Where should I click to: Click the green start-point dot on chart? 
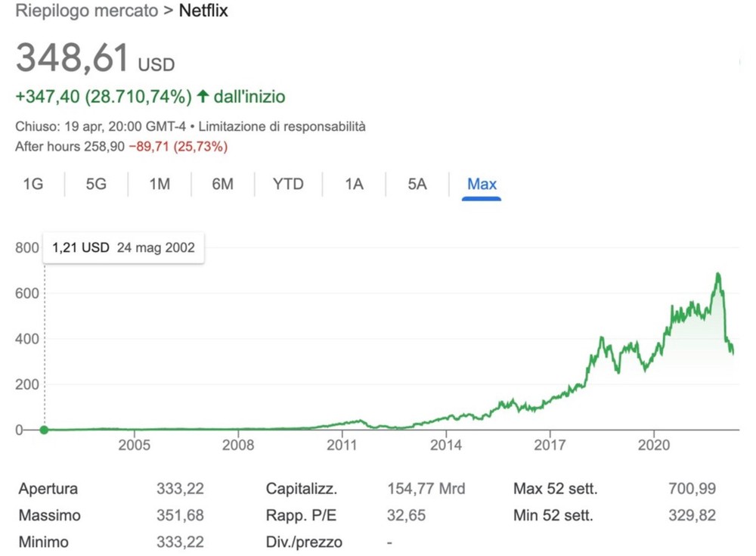pos(44,430)
